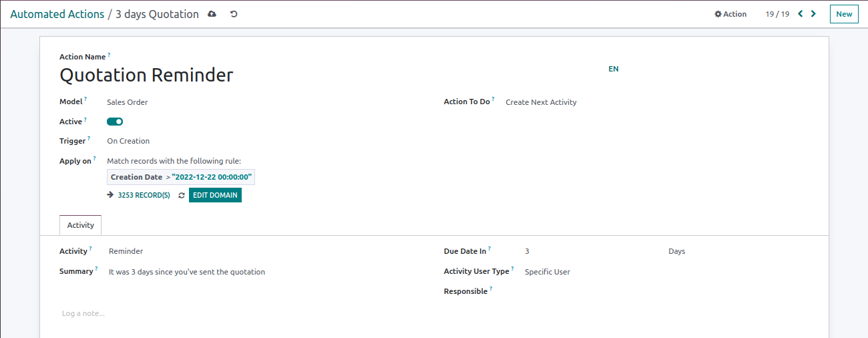Open the 3253 record(s) link
Viewport: 868px width, 338px height.
tap(144, 196)
